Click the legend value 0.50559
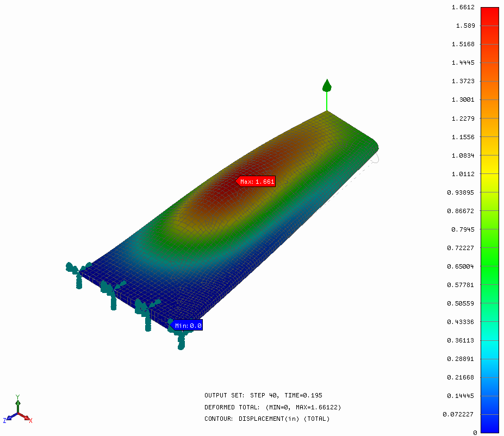This screenshot has width=504, height=436. 461,303
